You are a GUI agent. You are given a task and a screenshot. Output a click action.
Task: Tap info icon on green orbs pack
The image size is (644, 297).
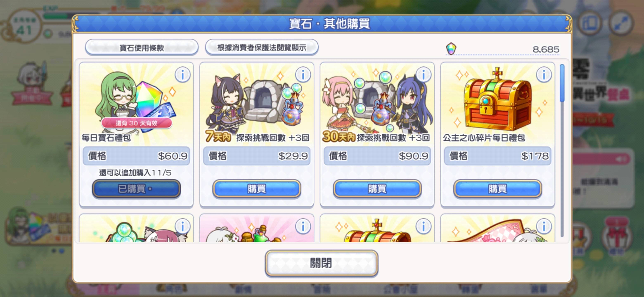[x=182, y=226]
